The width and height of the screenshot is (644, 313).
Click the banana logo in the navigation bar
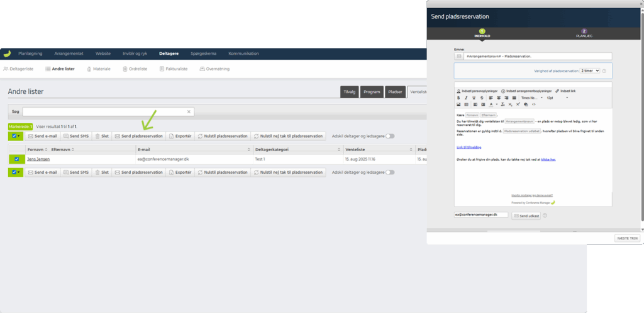tap(7, 54)
